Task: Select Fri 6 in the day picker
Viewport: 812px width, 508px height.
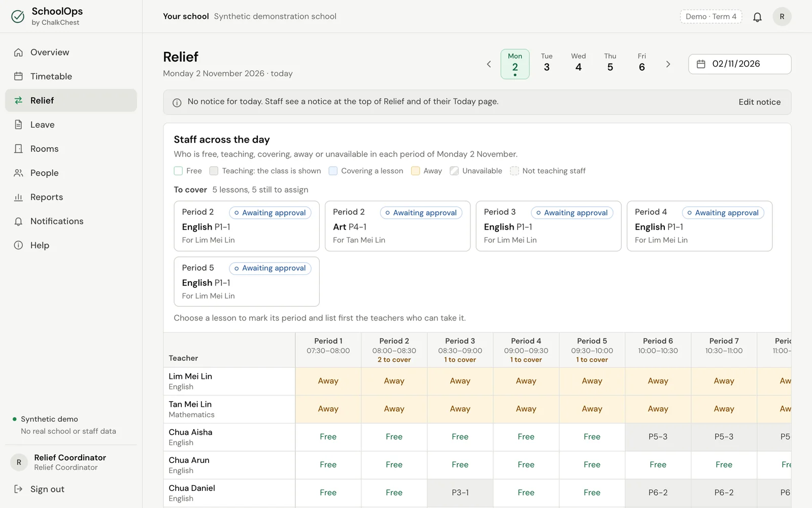Action: (x=642, y=64)
